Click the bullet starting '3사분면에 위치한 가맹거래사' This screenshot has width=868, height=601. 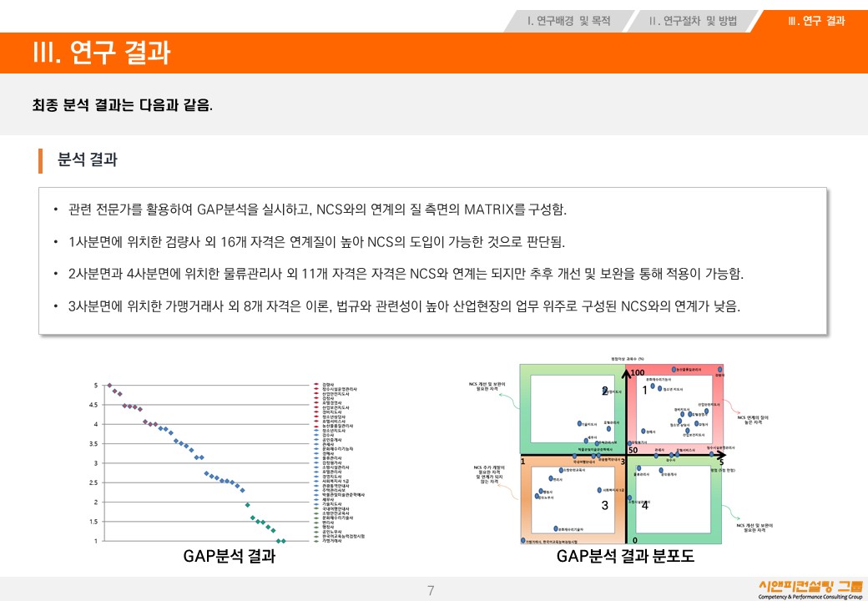pyautogui.click(x=404, y=306)
